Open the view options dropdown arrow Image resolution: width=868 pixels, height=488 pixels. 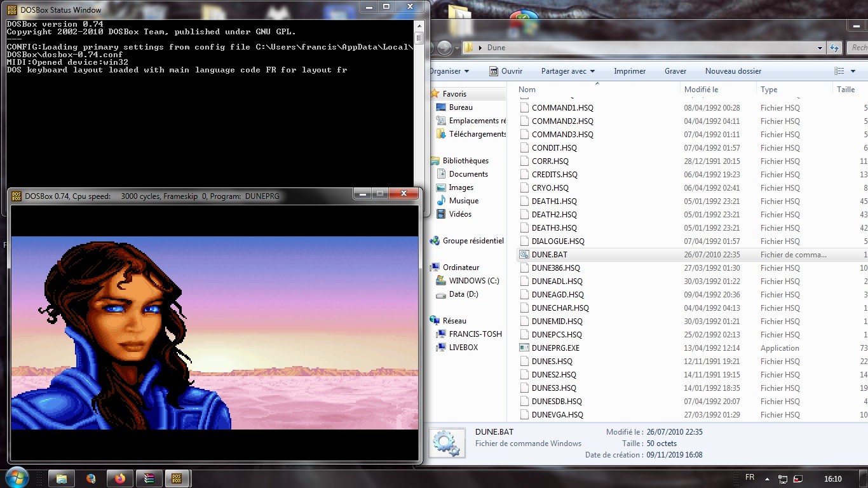coord(852,71)
